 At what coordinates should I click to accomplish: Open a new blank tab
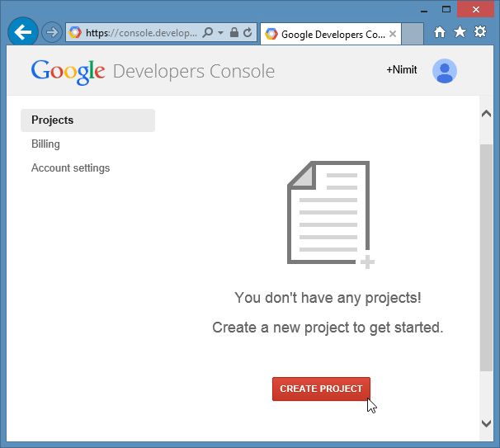pyautogui.click(x=413, y=34)
